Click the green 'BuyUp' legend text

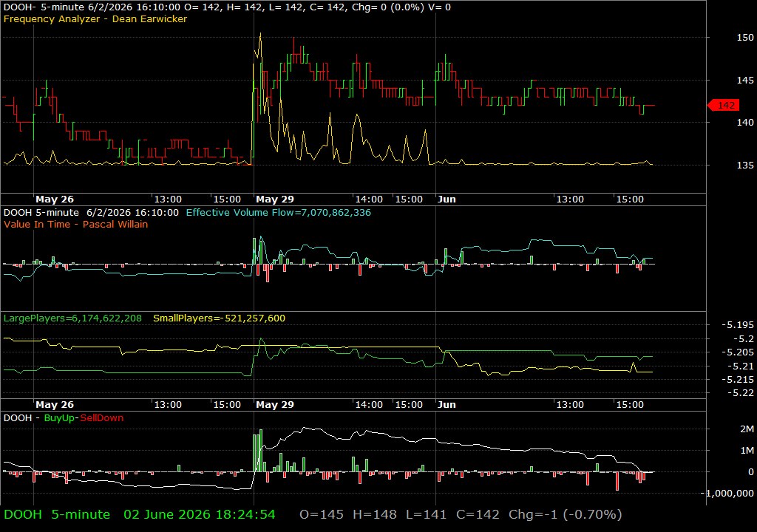coord(59,418)
